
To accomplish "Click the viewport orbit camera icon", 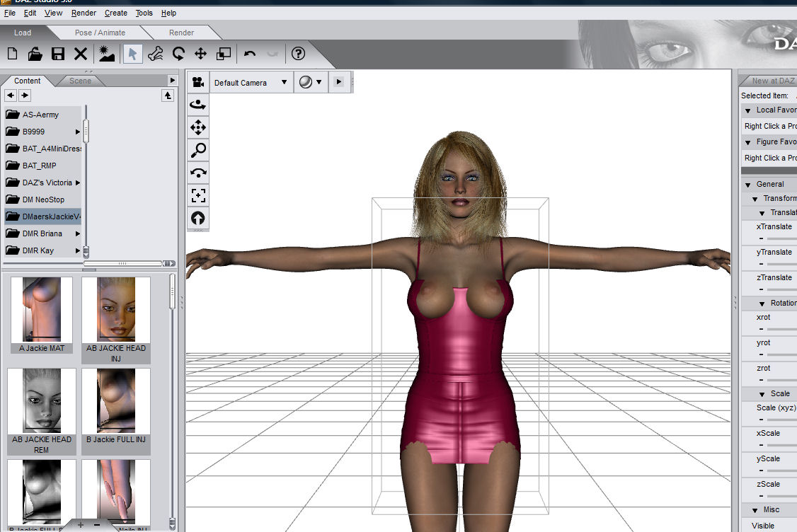I will (x=198, y=105).
